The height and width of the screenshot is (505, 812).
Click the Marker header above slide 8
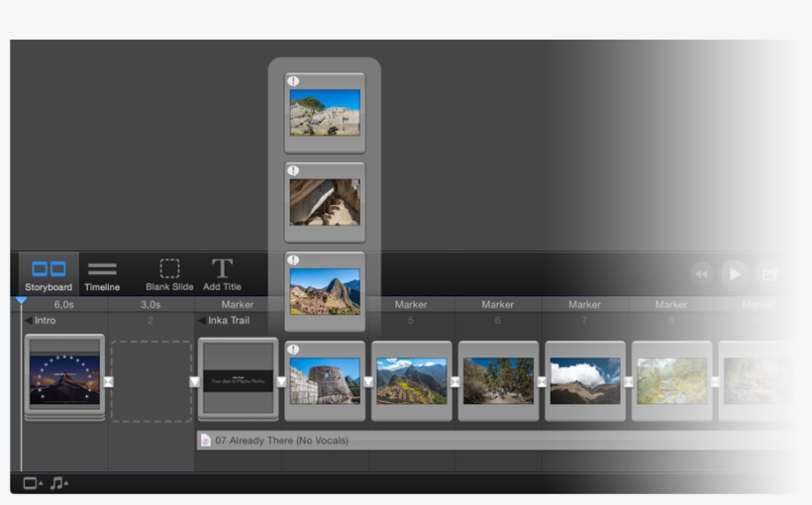[671, 305]
